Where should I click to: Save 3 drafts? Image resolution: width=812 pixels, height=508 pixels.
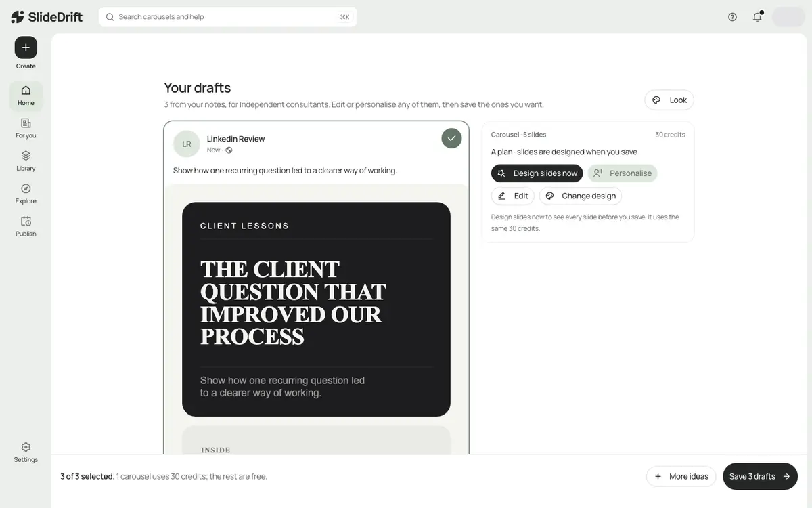pyautogui.click(x=760, y=476)
